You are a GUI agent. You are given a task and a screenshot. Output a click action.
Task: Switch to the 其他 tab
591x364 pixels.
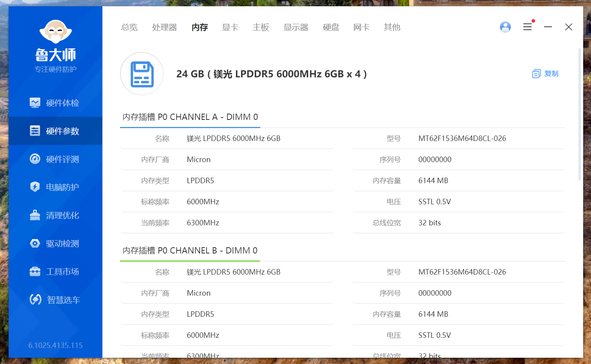[x=392, y=27]
